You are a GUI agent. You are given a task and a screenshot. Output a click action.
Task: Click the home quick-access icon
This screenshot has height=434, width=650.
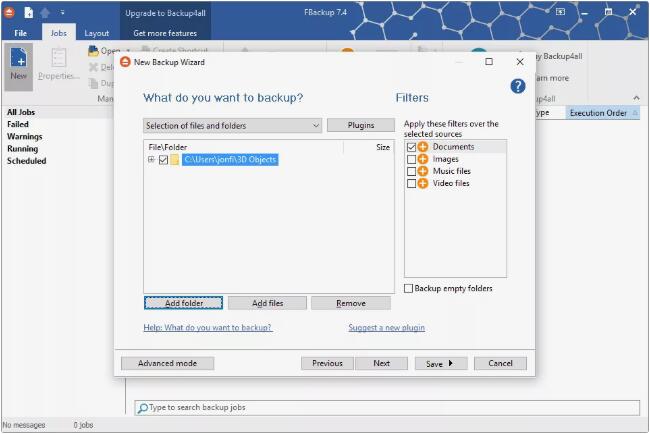[45, 12]
